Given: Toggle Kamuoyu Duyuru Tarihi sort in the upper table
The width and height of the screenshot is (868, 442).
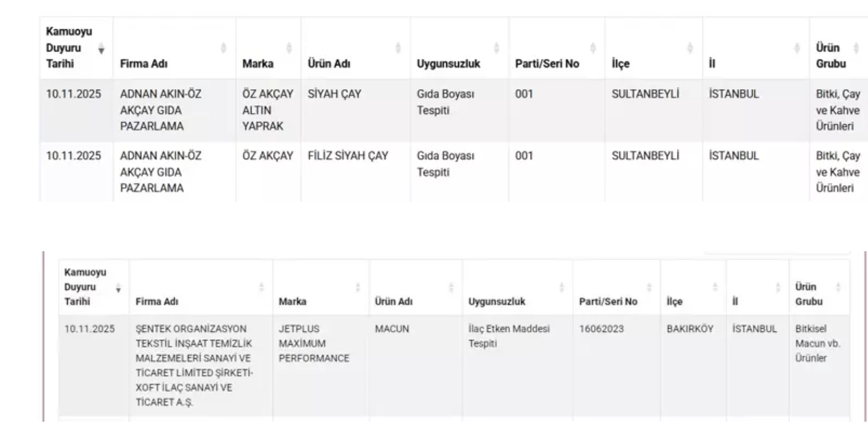Looking at the screenshot, I should tap(102, 49).
